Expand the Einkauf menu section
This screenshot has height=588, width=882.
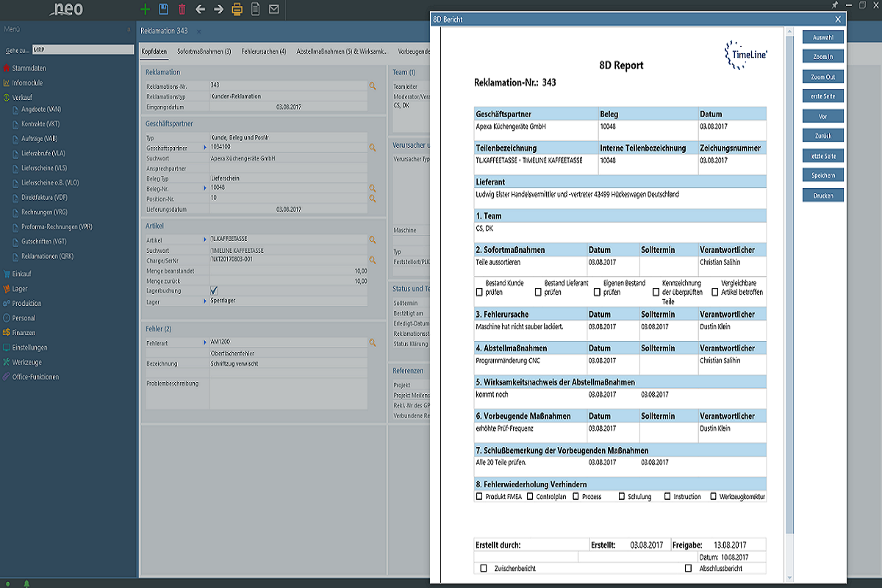pyautogui.click(x=21, y=273)
